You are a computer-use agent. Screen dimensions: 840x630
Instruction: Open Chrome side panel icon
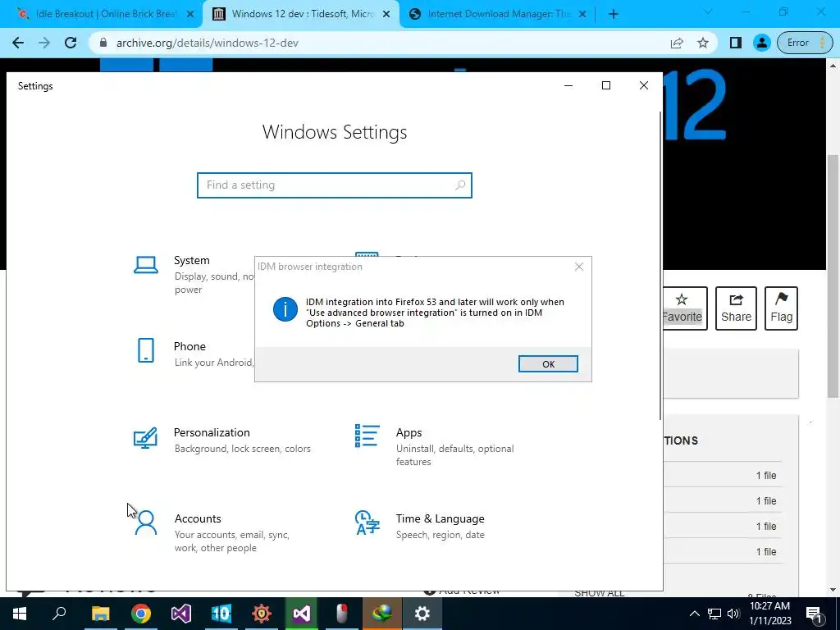click(x=736, y=43)
